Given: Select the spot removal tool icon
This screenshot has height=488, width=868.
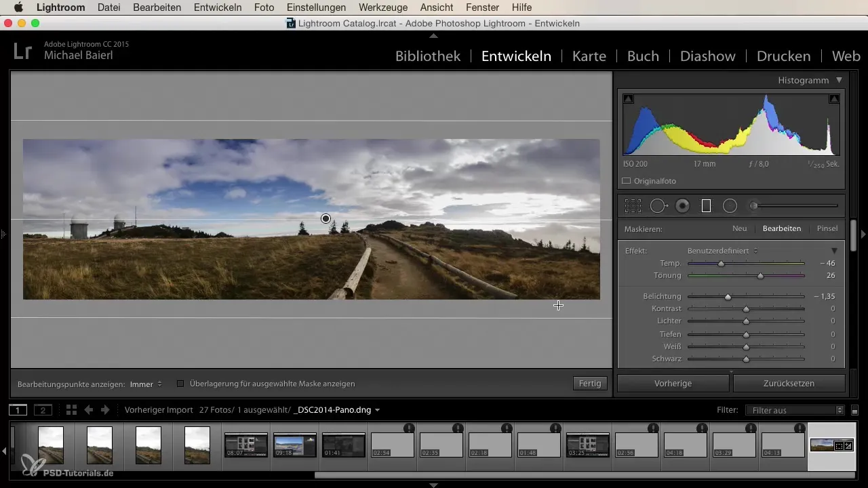Looking at the screenshot, I should [658, 205].
